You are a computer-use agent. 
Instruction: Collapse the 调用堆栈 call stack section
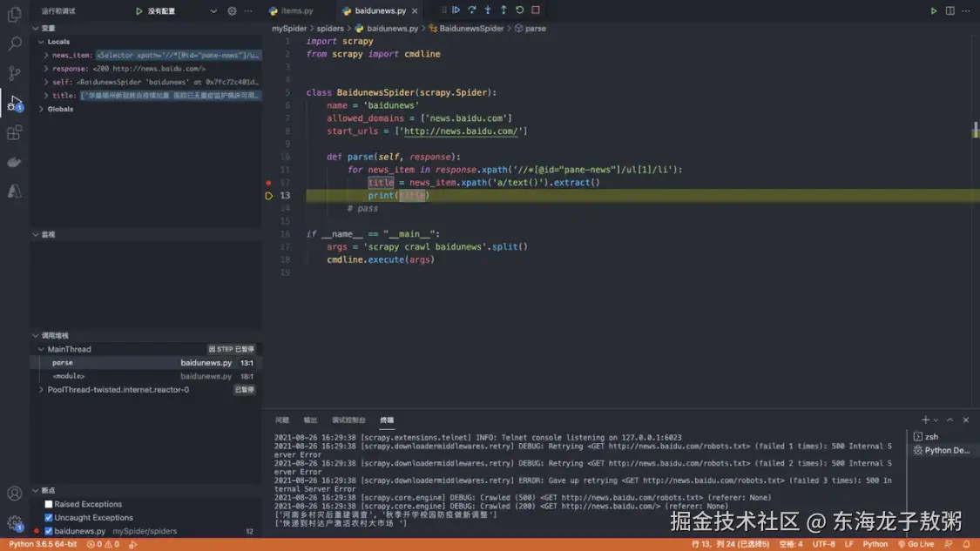click(x=36, y=335)
